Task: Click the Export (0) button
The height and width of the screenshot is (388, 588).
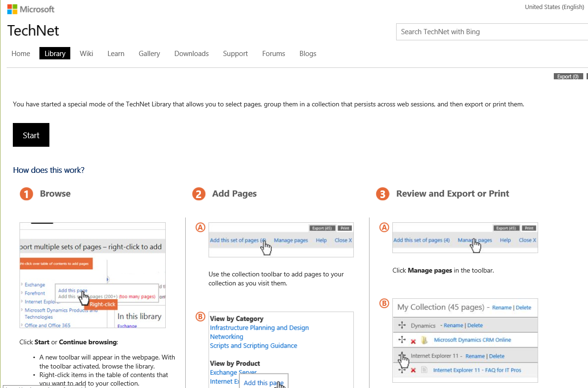Action: pyautogui.click(x=568, y=76)
